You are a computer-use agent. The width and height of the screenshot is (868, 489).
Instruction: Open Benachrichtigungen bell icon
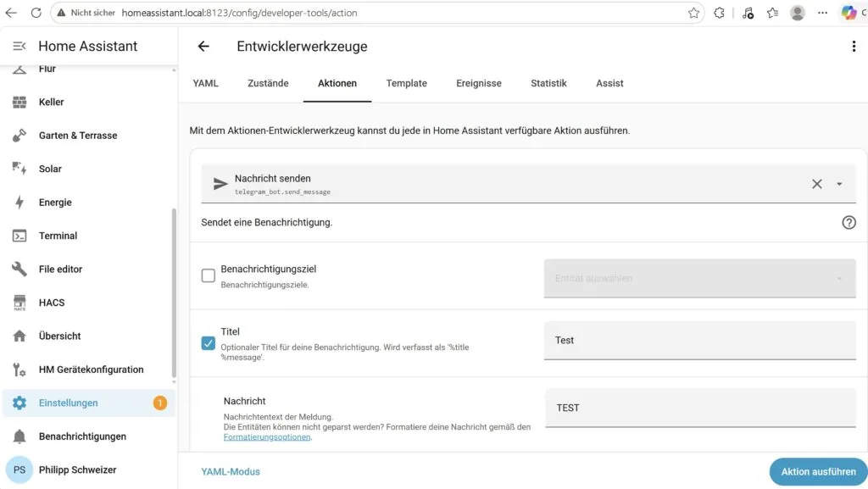tap(19, 436)
